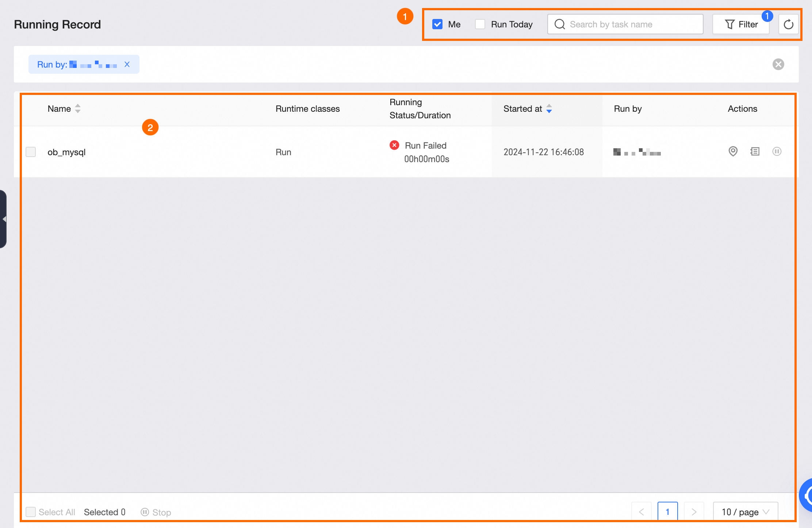
Task: Select page 1 in pagination
Action: point(668,512)
